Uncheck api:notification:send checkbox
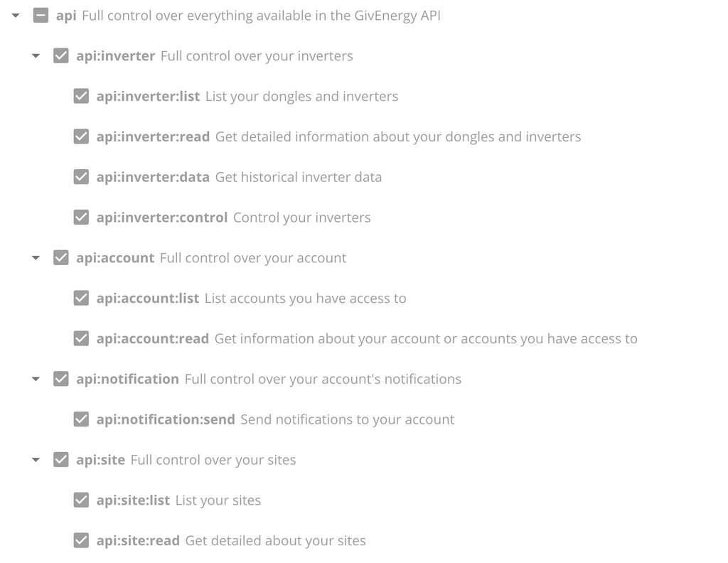This screenshot has height=563, width=728. click(82, 419)
